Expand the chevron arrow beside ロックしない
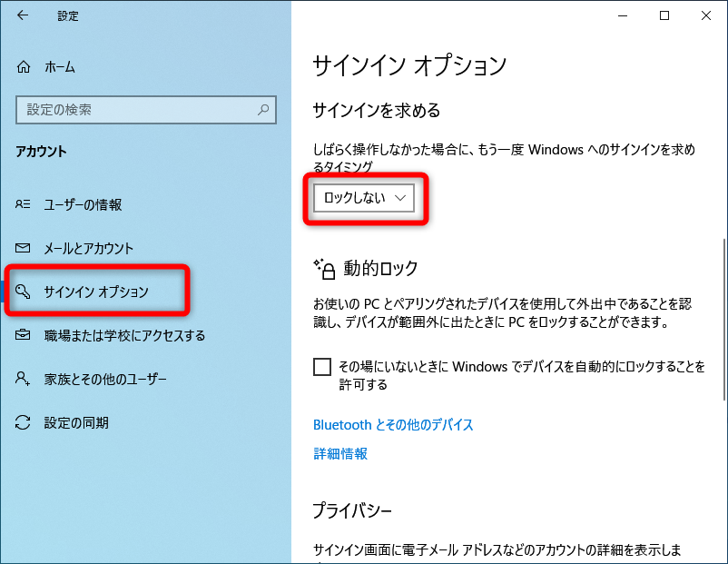Viewport: 728px width, 564px height. 400,198
